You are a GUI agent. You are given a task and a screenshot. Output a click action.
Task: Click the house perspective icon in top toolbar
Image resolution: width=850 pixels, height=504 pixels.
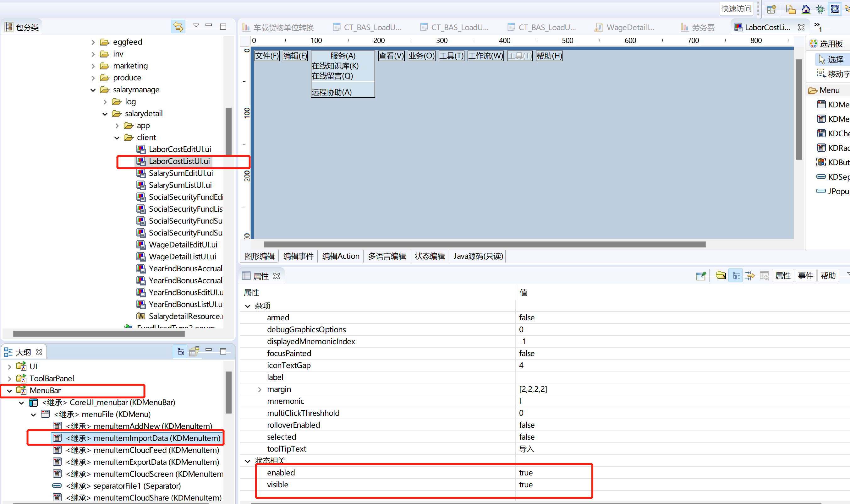pyautogui.click(x=805, y=9)
